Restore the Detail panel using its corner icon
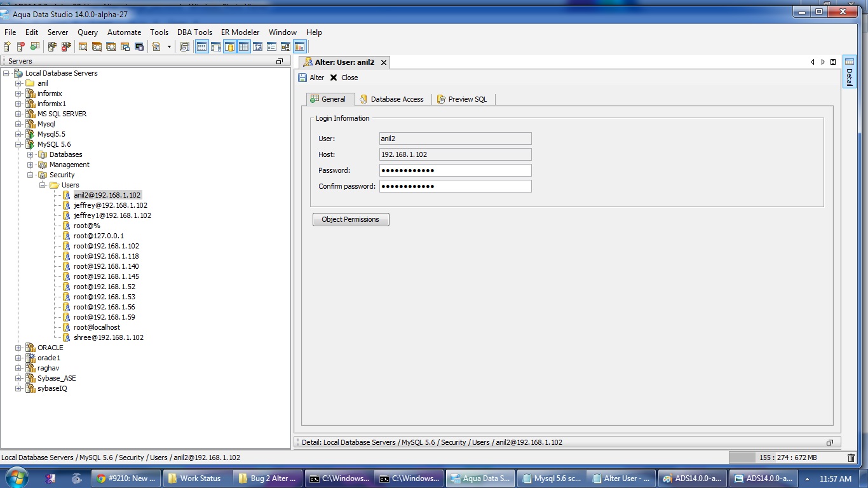The width and height of the screenshot is (868, 488). [830, 442]
